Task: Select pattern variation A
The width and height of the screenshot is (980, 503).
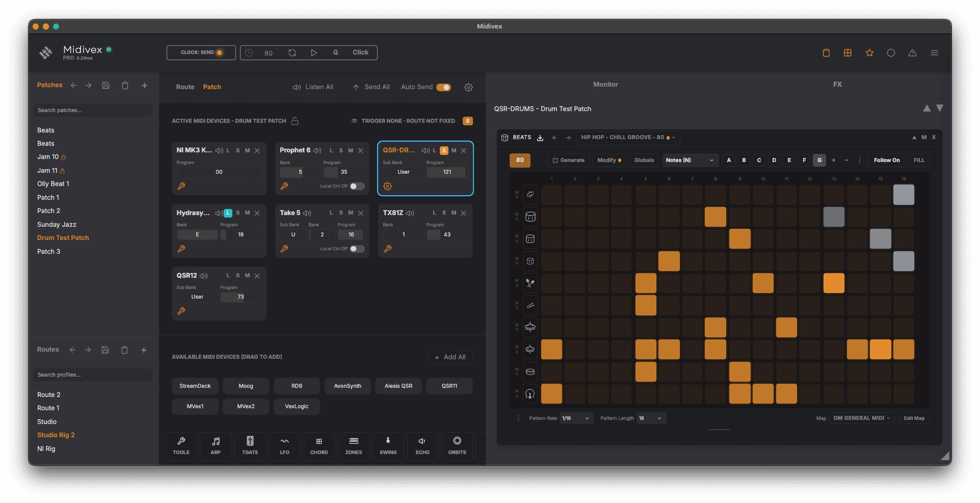Action: [729, 160]
